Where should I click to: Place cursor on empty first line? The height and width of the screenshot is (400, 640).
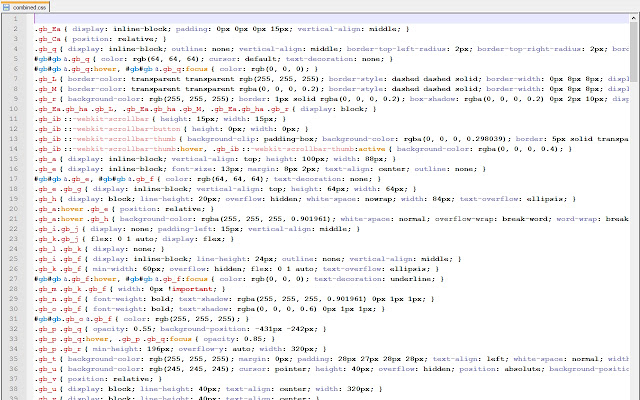[x=200, y=19]
